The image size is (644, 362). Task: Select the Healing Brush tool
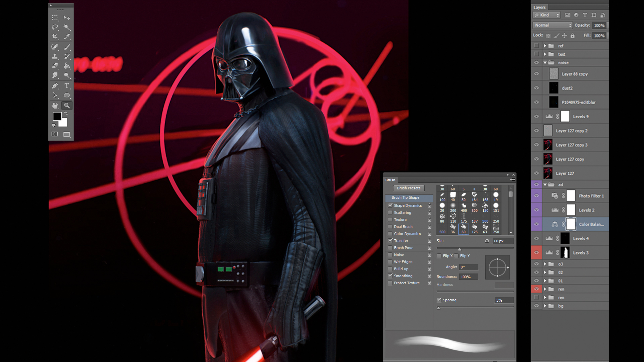coord(55,47)
